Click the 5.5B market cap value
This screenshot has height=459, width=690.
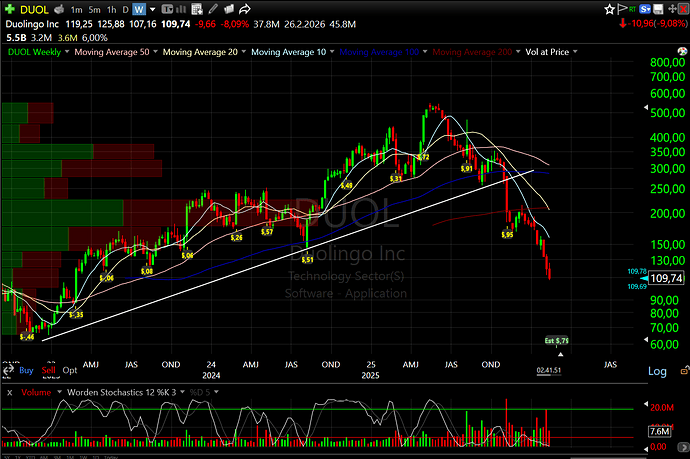click(16, 38)
